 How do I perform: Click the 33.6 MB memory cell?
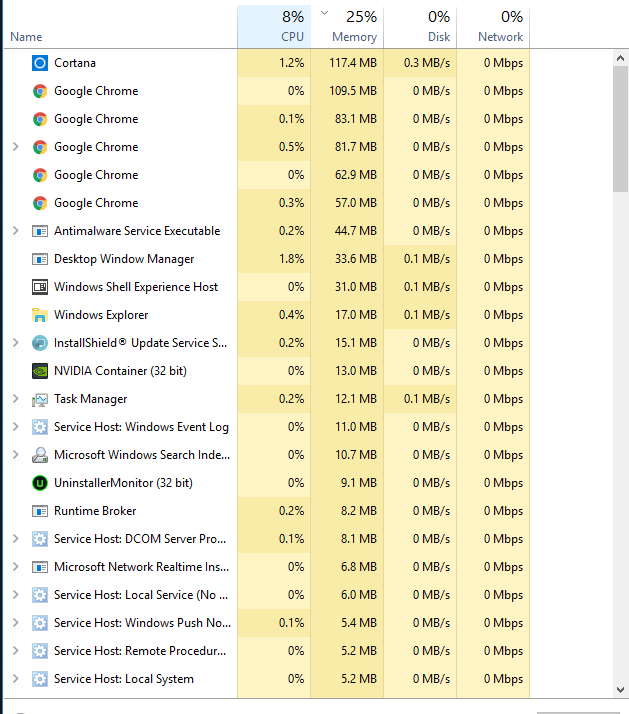click(347, 259)
